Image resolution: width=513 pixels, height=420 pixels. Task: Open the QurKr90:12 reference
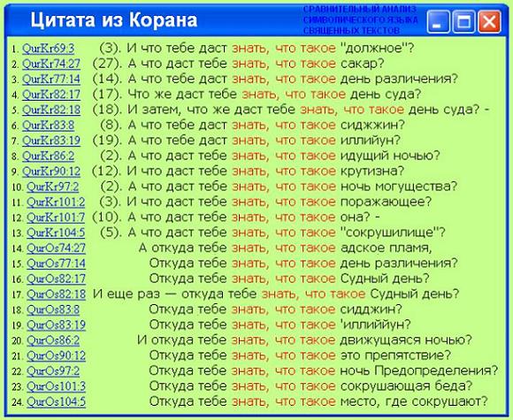(x=51, y=172)
